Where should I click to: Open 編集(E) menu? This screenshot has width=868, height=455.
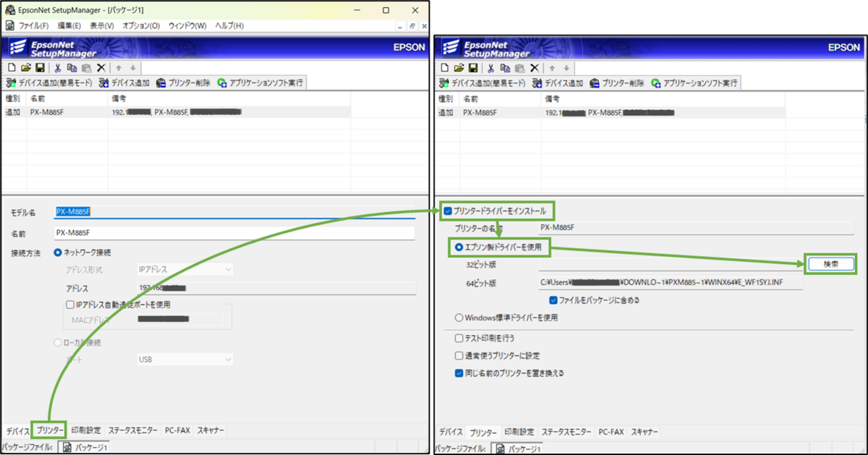point(69,25)
